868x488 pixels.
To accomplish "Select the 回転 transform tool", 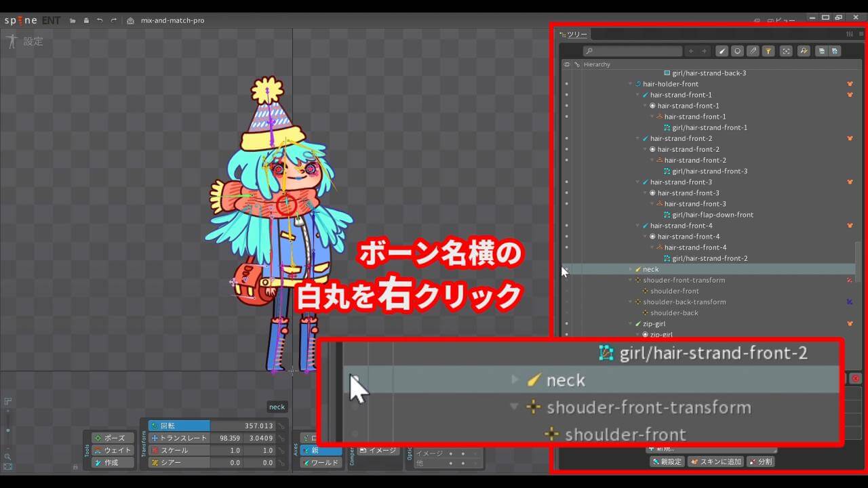I will (x=179, y=426).
